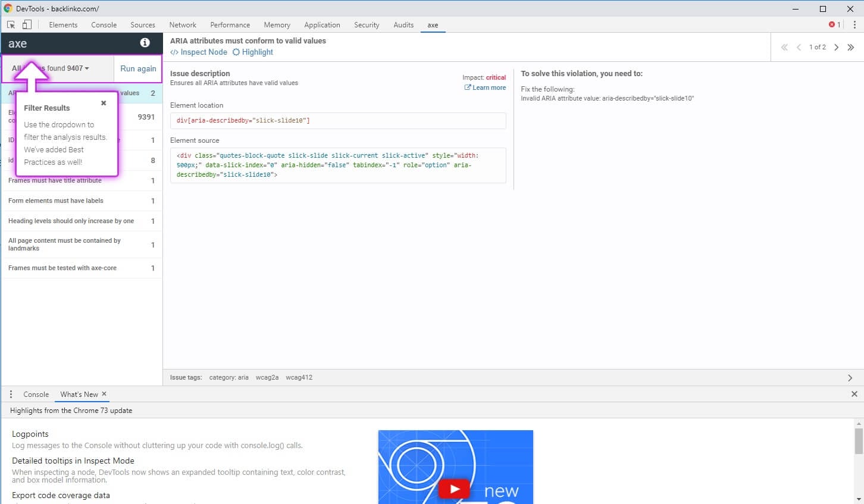Image resolution: width=864 pixels, height=504 pixels.
Task: Switch to the Elements tab
Action: (x=63, y=25)
